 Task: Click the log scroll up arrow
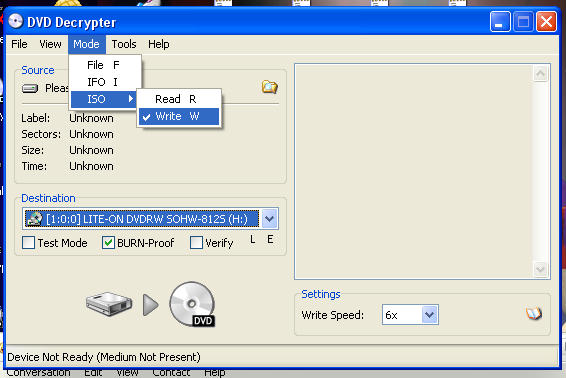coord(540,74)
